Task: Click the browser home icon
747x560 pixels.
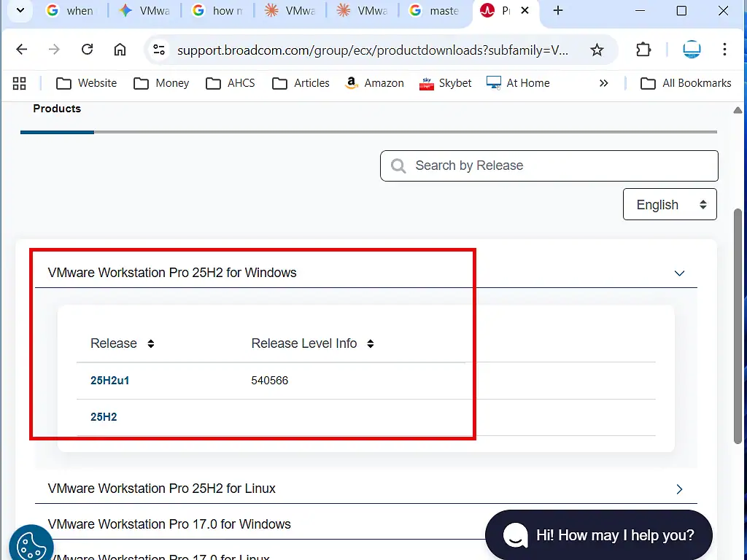Action: tap(120, 49)
